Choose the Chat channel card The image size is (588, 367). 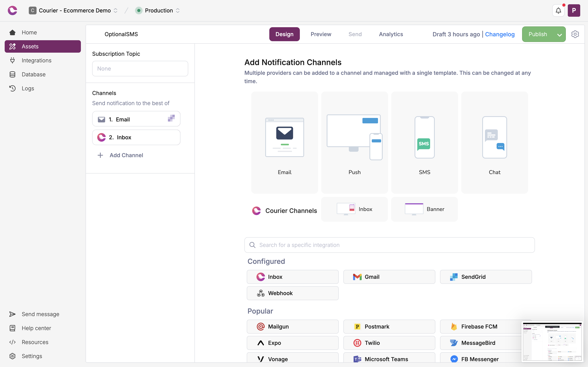494,142
